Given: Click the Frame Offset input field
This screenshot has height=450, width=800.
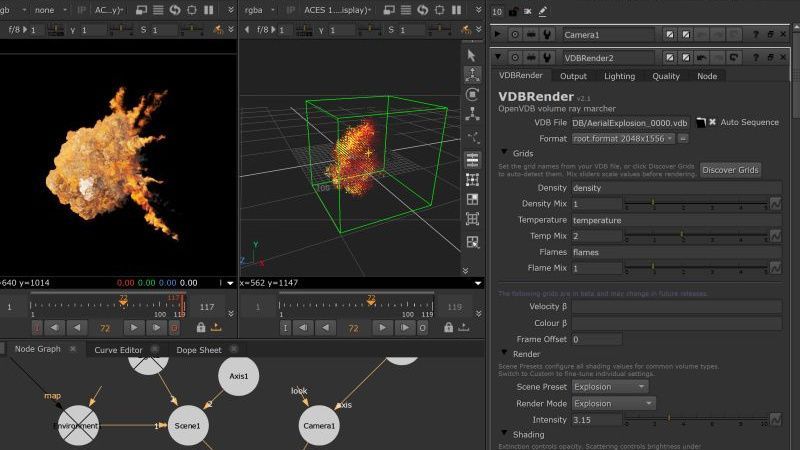Looking at the screenshot, I should click(x=596, y=339).
